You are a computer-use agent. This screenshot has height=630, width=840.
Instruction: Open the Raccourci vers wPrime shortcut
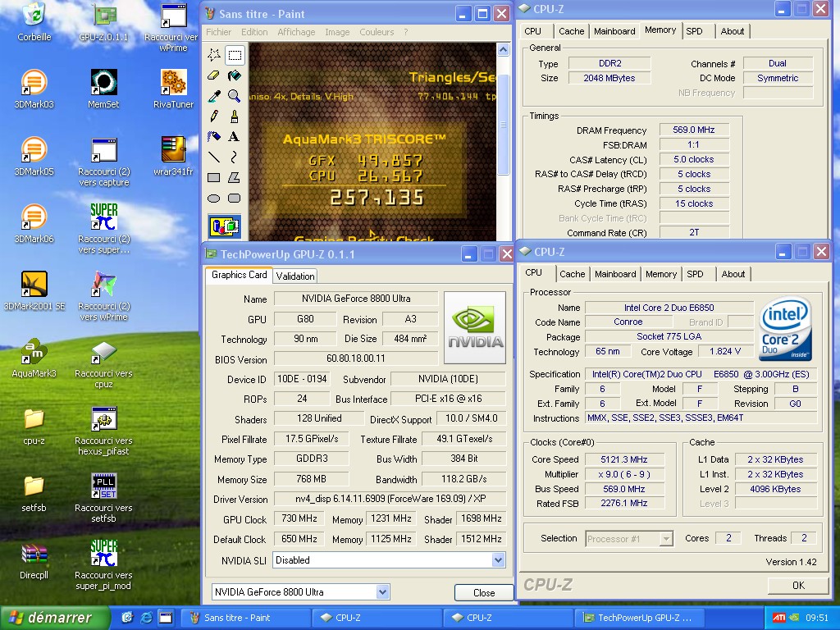(x=173, y=15)
